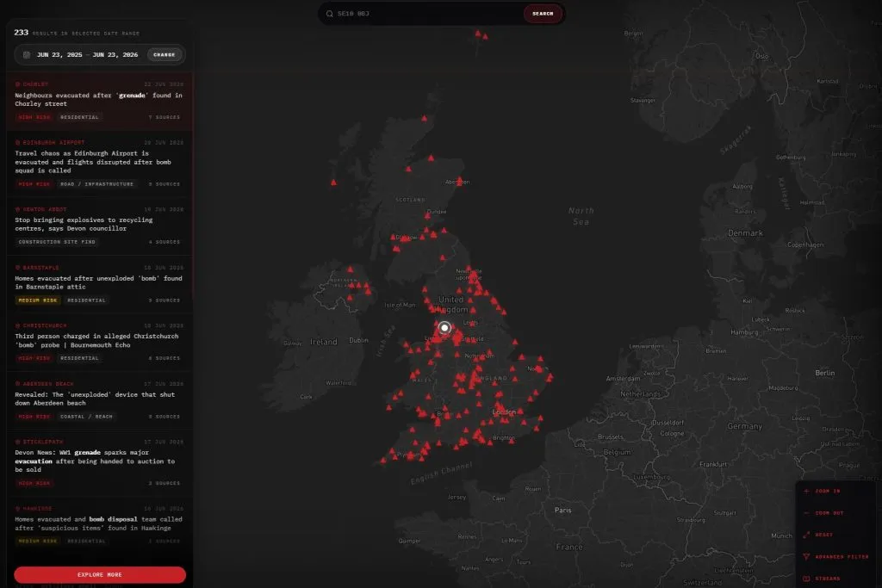Click the High Risk tag on Edinburgh Airport card
Viewport: 882px width, 588px height.
(x=34, y=184)
